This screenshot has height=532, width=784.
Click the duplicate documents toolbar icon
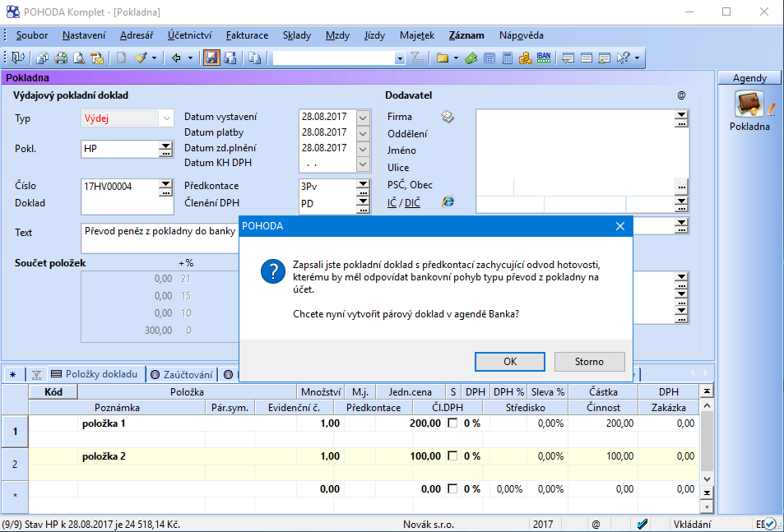254,58
